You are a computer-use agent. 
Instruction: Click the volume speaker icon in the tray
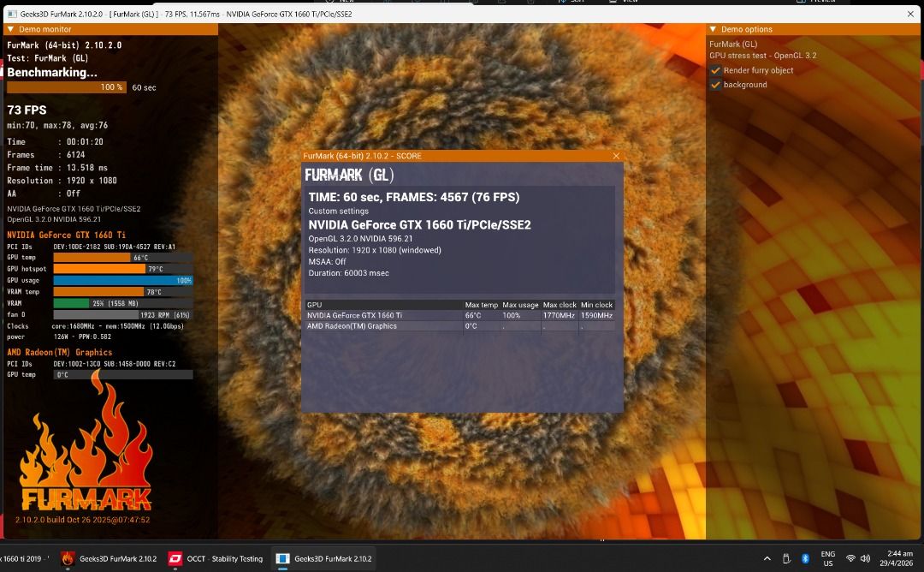click(865, 558)
